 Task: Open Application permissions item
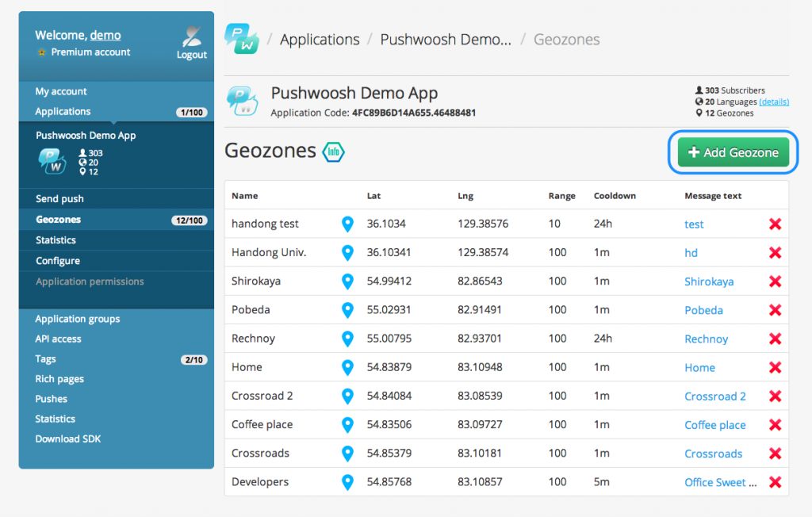[x=90, y=281]
